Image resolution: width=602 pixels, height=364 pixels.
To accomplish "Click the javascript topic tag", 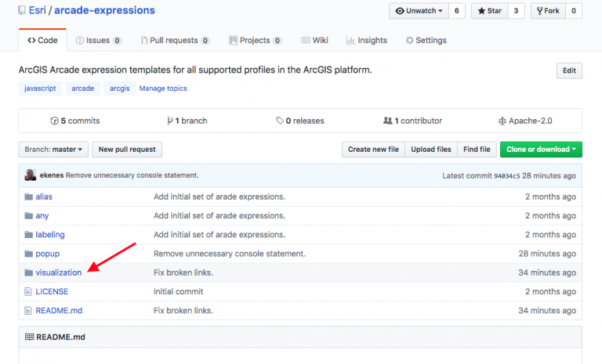I will (39, 88).
